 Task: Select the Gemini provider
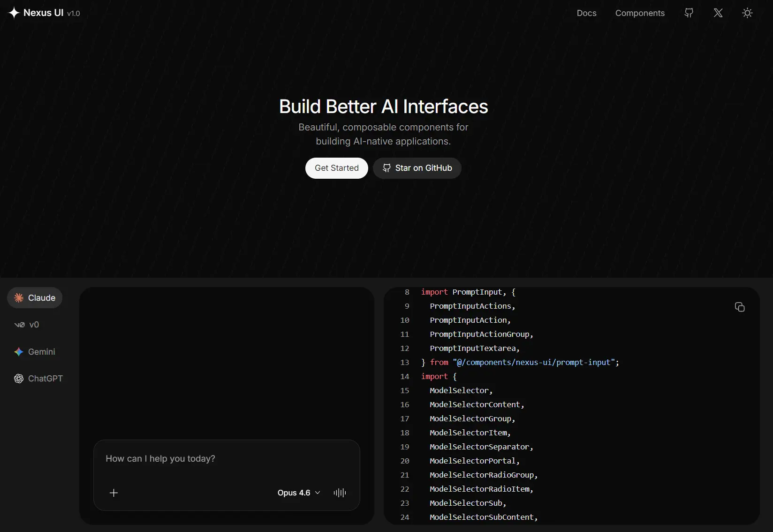pyautogui.click(x=34, y=351)
